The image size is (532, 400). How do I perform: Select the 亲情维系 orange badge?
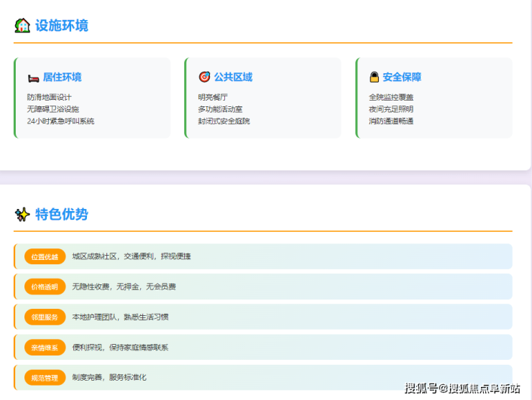[x=45, y=348]
